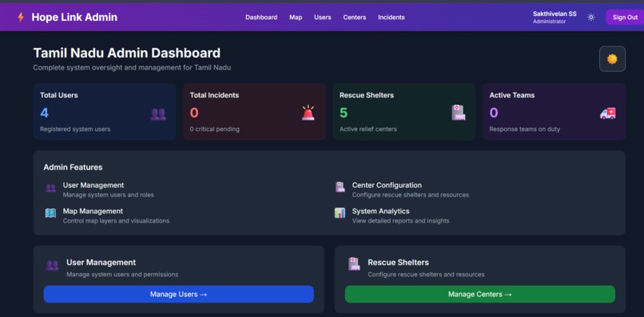Open the Dashboard nav item
644x317 pixels.
(261, 18)
